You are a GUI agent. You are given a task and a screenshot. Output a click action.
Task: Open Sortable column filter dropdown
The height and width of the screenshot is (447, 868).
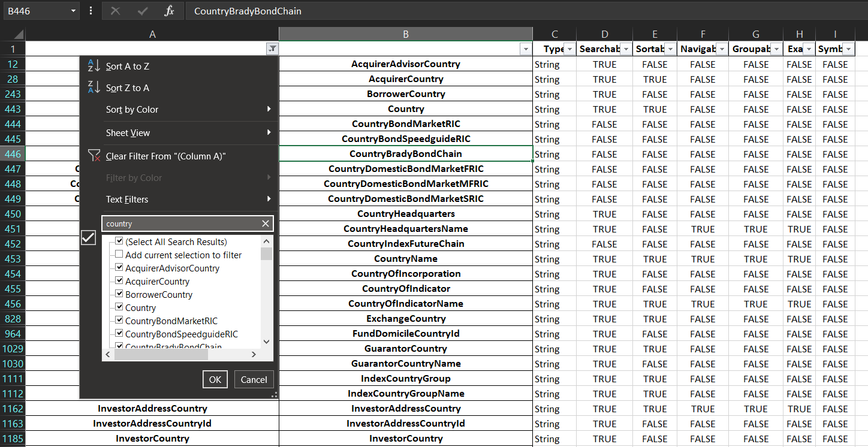(670, 49)
